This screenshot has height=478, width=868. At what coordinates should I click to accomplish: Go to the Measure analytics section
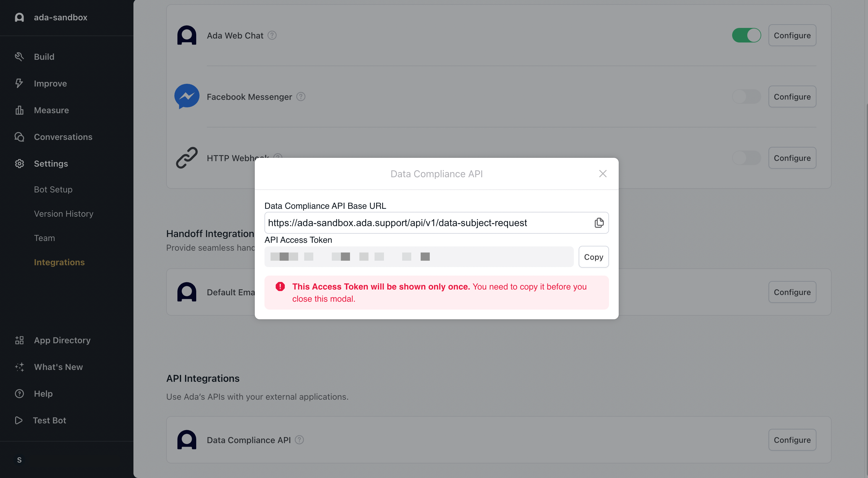[x=51, y=110]
